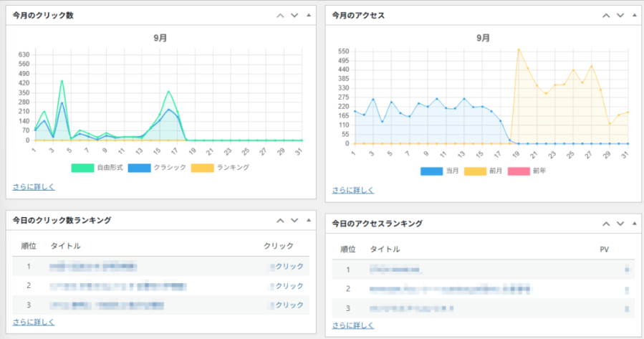Move 今月のアクセス widget down
This screenshot has width=644, height=339.
coord(620,16)
